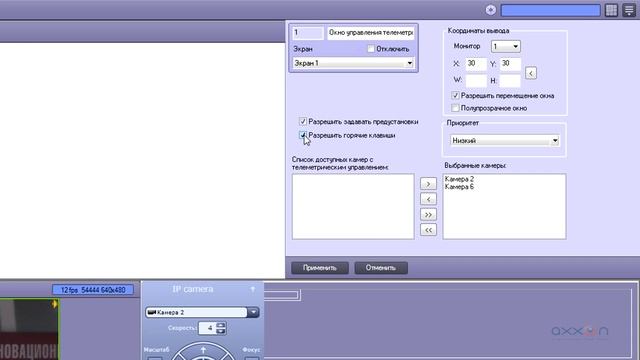The height and width of the screenshot is (360, 640).
Task: Click the empty available cameras list box
Action: tap(353, 206)
